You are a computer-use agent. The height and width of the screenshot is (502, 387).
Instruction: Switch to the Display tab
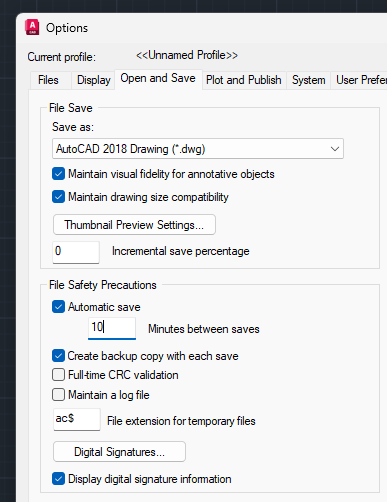94,80
